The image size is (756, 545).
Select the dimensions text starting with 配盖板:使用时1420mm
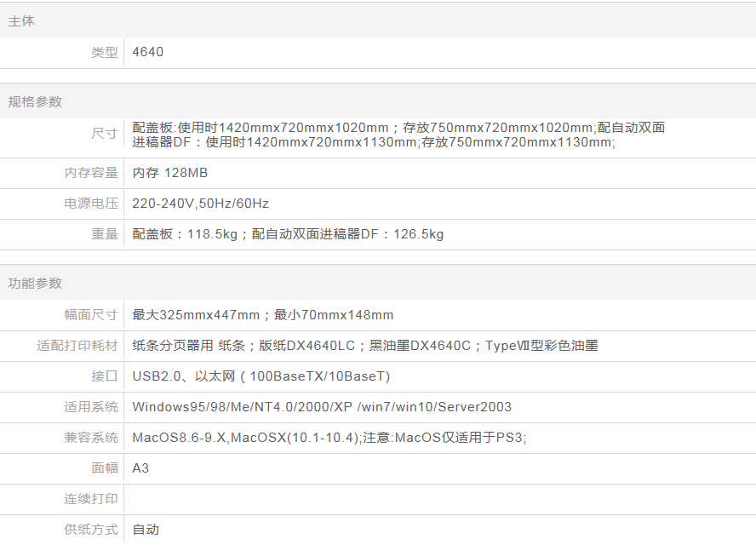398,135
